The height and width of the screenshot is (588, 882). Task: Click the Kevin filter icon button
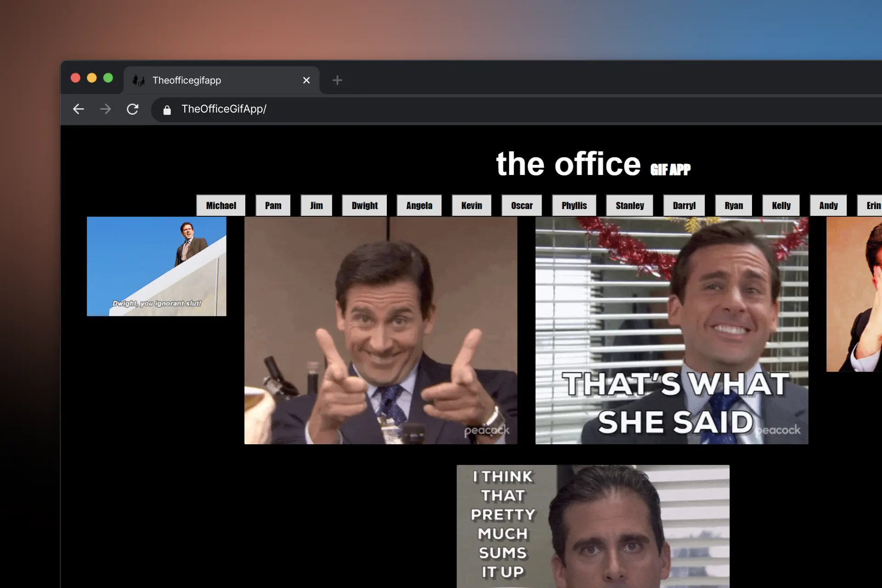coord(470,205)
